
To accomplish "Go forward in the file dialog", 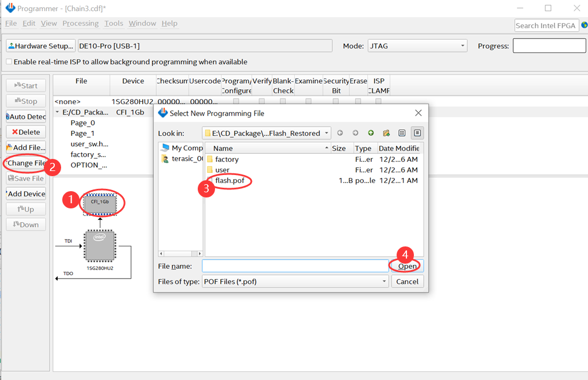I will 356,133.
